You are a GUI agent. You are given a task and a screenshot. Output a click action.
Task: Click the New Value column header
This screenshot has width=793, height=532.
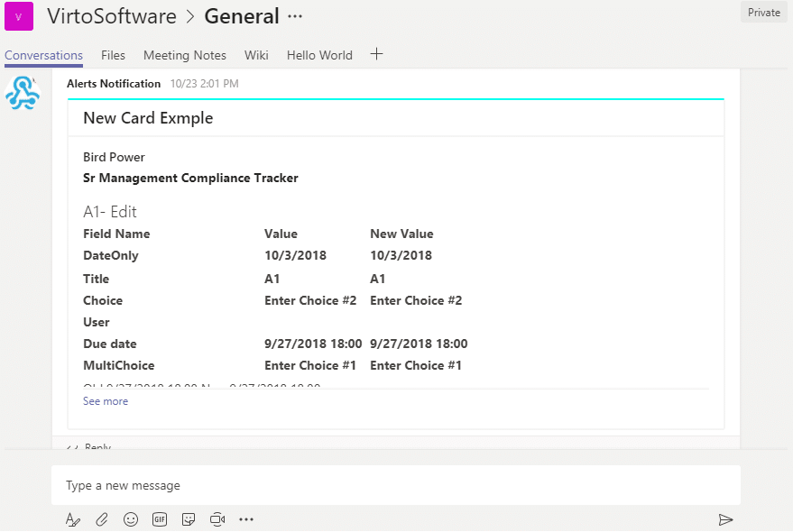click(x=401, y=234)
